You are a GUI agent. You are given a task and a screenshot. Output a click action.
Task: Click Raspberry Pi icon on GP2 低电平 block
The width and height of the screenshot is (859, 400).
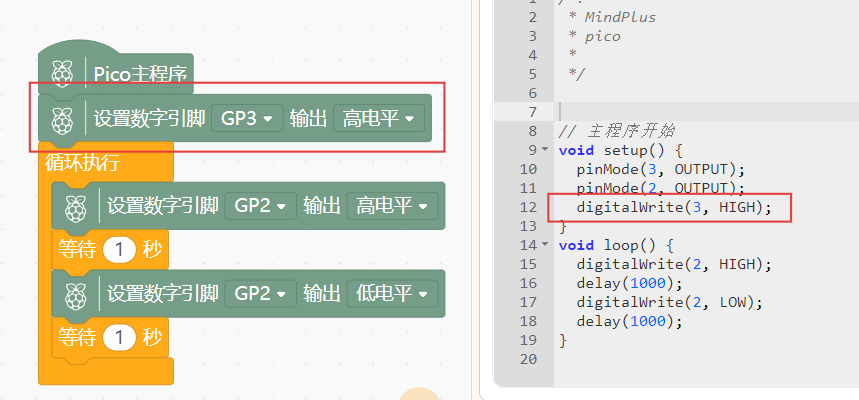(76, 295)
